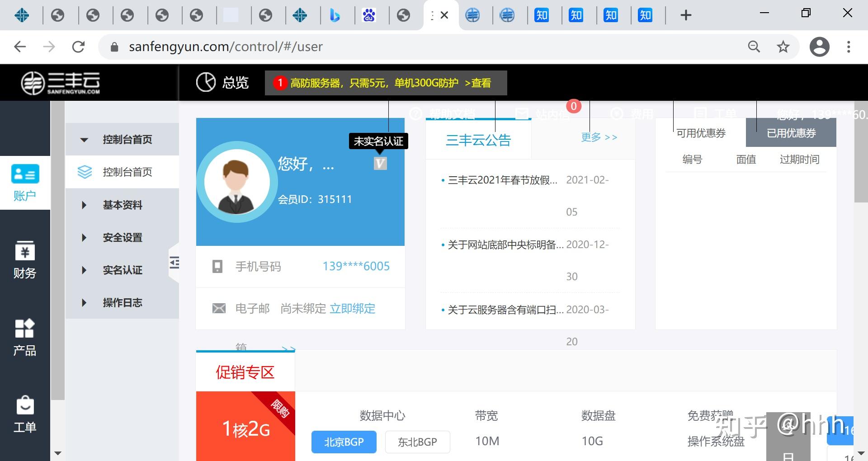
Task: Click the V verification badge icon
Action: pos(380,163)
